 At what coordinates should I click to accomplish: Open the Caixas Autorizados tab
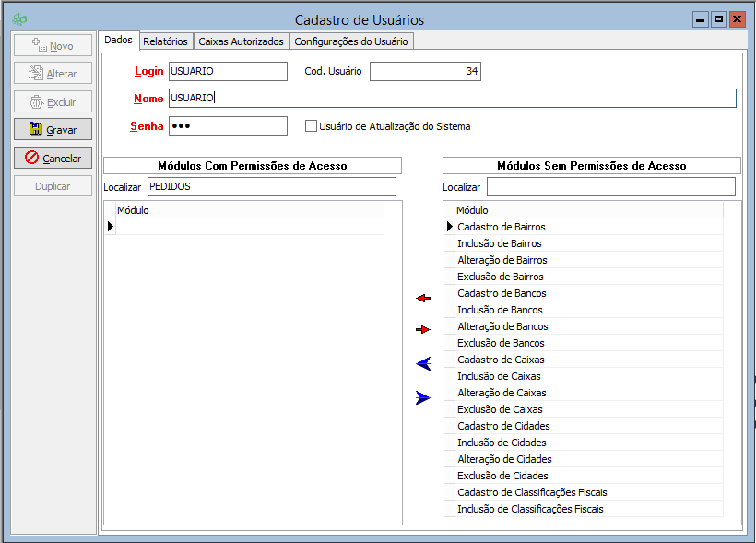click(242, 41)
